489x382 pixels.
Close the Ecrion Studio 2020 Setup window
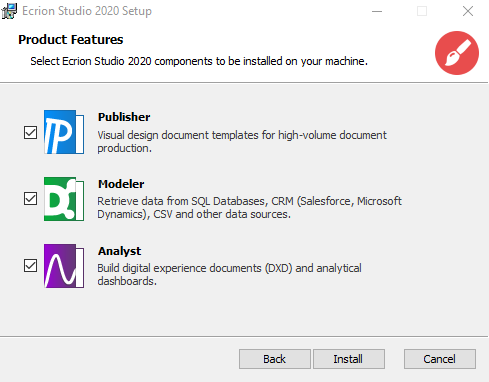click(468, 11)
